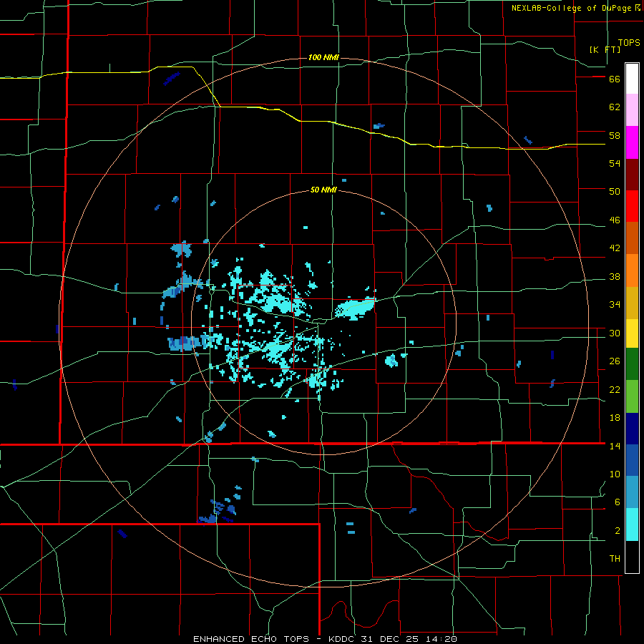
Task: Click the legend value 62
Action: click(615, 107)
